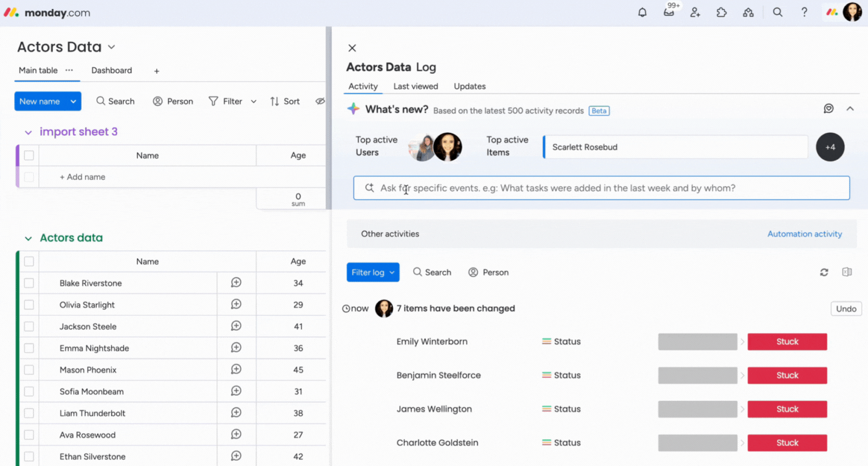Collapse the import sheet 3 group

tap(28, 132)
